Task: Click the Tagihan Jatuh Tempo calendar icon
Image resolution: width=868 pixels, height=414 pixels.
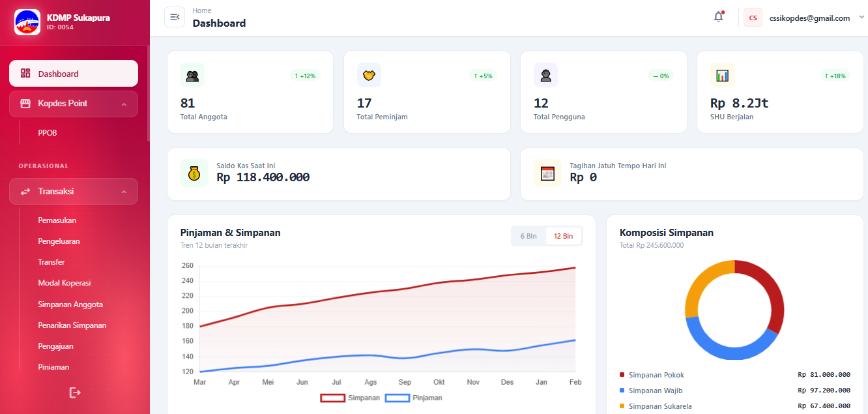Action: (547, 173)
